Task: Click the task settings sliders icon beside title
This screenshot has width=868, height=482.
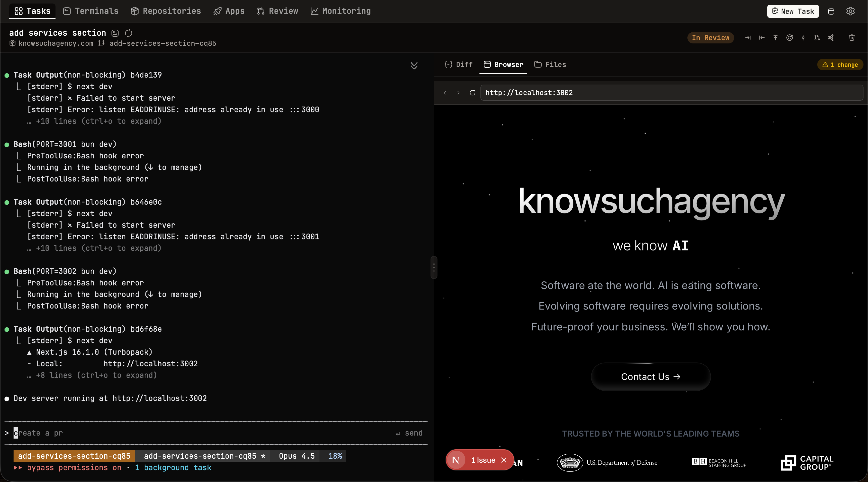Action: click(x=115, y=33)
